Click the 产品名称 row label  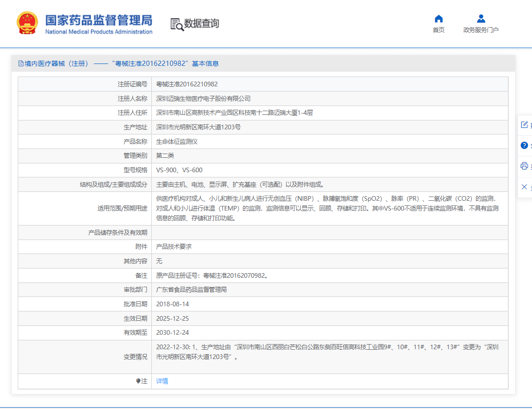(x=135, y=141)
